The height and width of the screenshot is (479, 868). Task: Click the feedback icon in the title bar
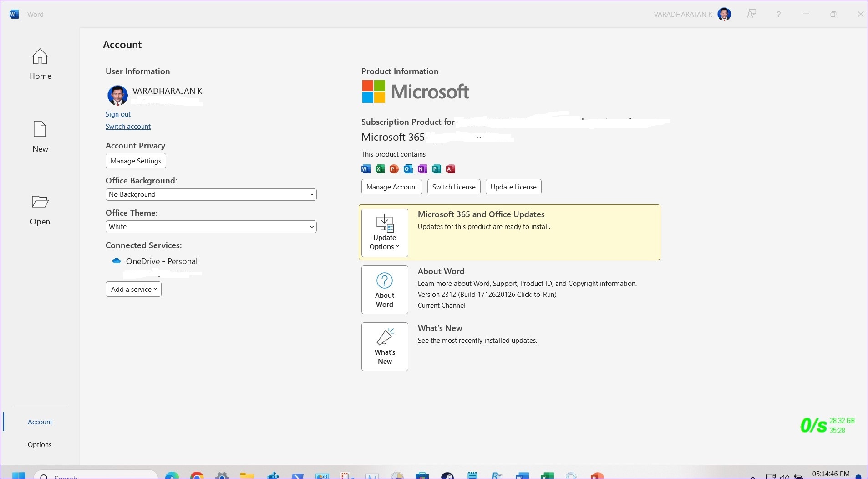(x=751, y=14)
